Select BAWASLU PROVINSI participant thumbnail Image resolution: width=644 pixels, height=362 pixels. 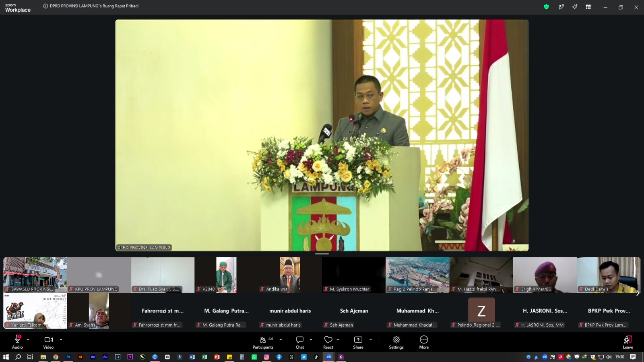pos(35,275)
